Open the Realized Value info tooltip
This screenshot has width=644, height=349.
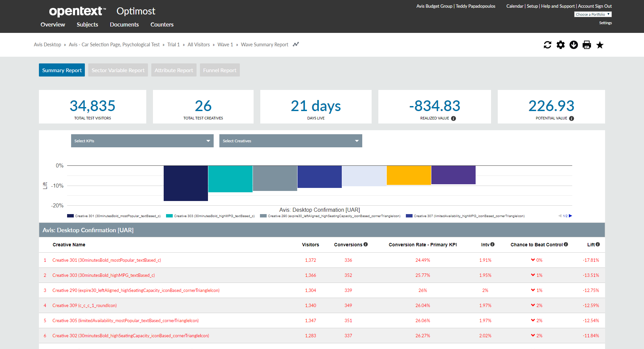pos(454,118)
